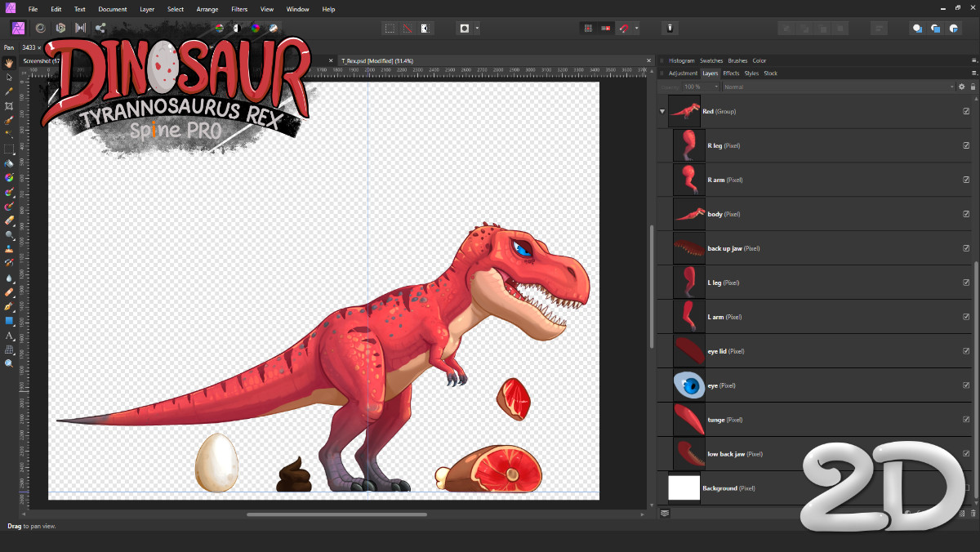Hide the eye layer
Screen dimensions: 980x552
click(966, 385)
